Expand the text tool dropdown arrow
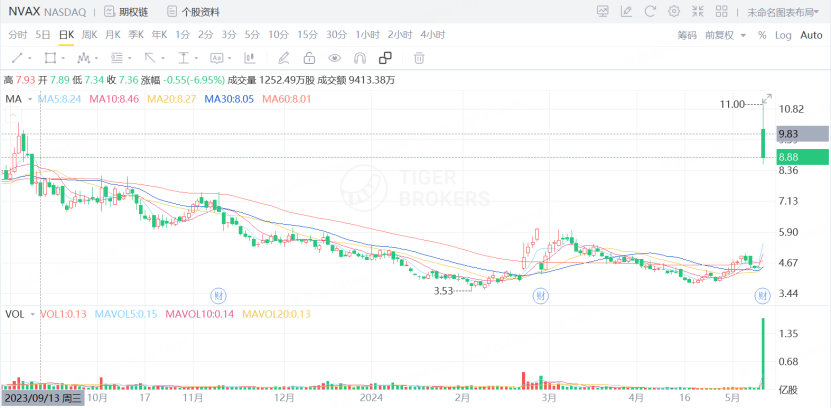The width and height of the screenshot is (831, 408). [230, 58]
